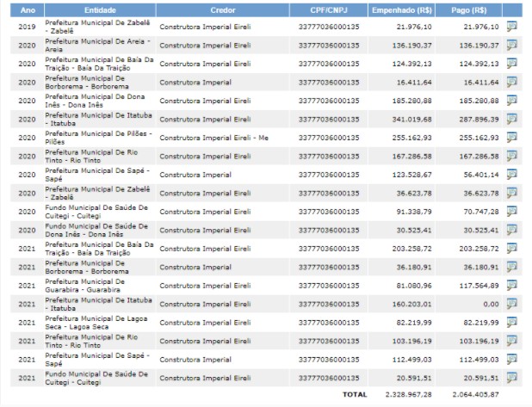This screenshot has width=532, height=407.
Task: Open details icon for 2021 Borborema row
Action: point(511,267)
